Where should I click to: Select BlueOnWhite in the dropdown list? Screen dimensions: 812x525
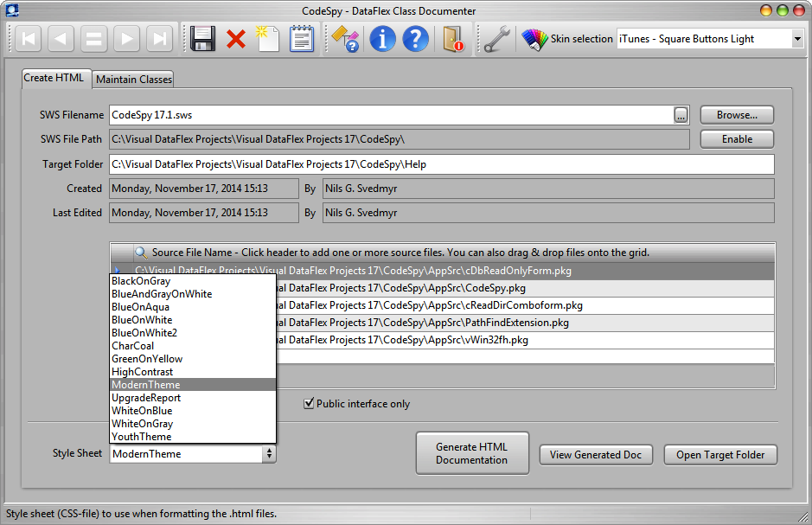[x=193, y=320]
